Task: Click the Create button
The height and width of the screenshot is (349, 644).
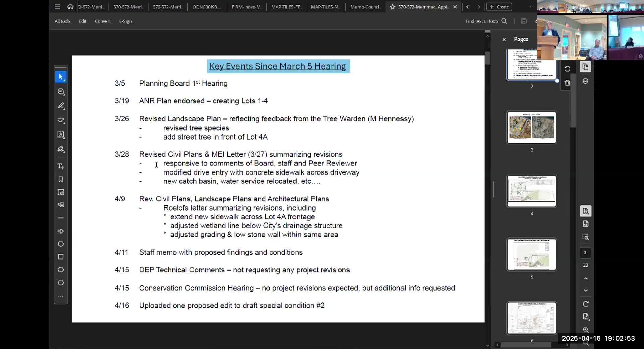Action: [499, 7]
